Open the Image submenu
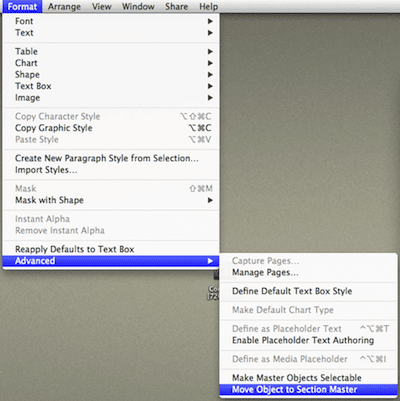Screen dimensions: 400x401 (111, 98)
